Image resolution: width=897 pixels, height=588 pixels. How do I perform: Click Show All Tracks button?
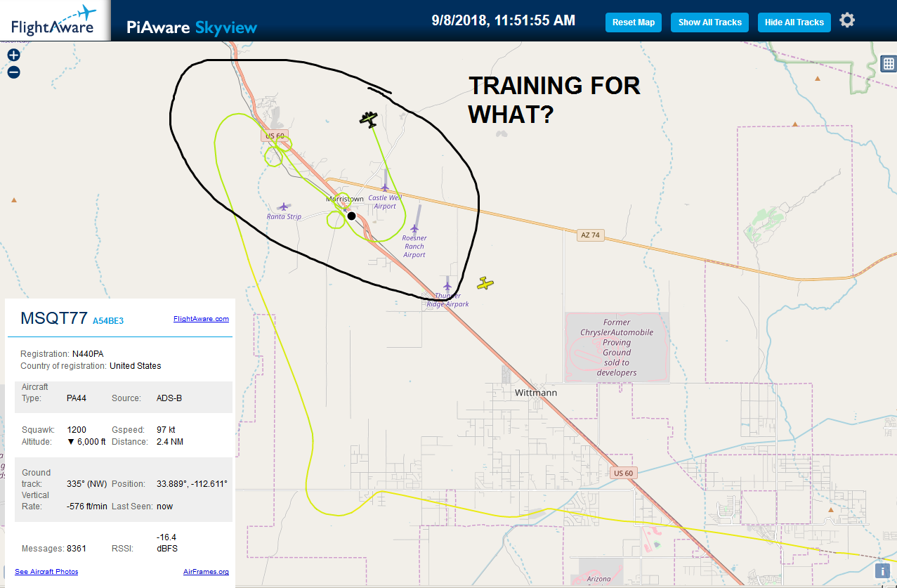710,22
